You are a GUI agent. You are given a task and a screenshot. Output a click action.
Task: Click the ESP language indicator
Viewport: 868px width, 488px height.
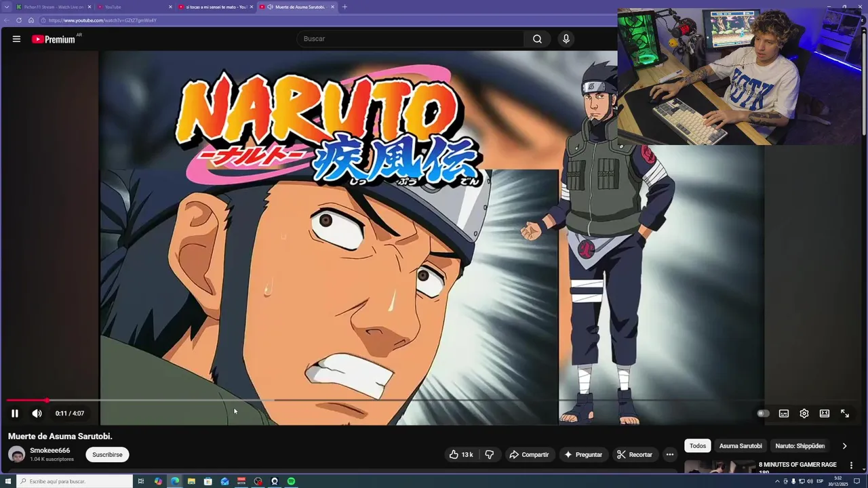pos(820,481)
